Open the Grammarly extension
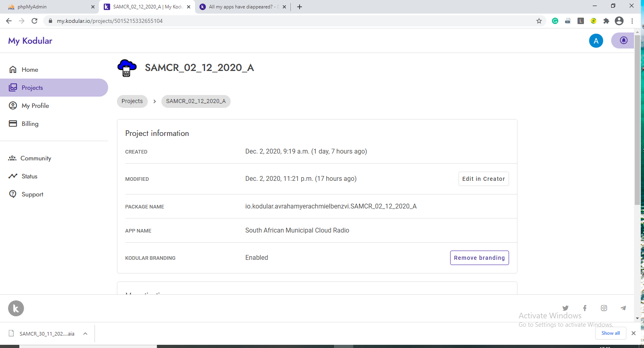Viewport: 644px width, 348px height. tap(555, 21)
